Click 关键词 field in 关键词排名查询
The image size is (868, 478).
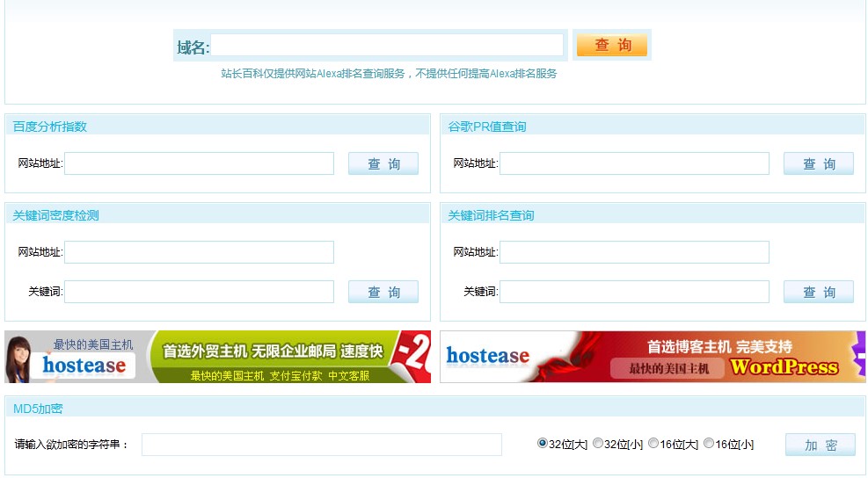pos(634,292)
